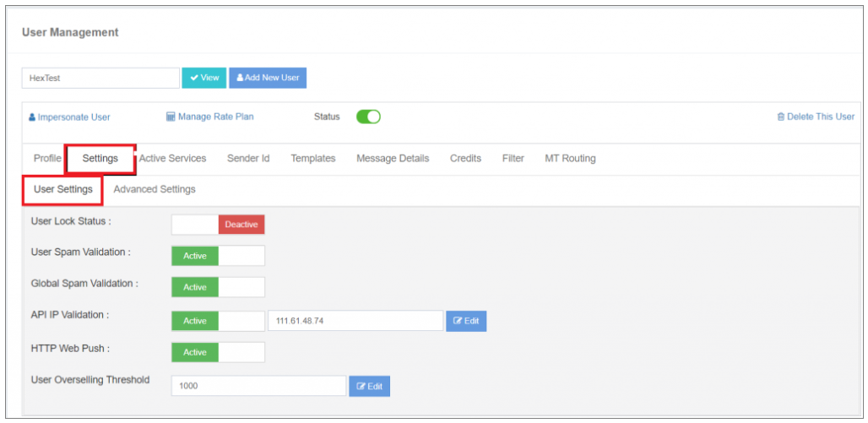Edit the User Overselling Threshold value
The width and height of the screenshot is (868, 423).
[x=369, y=386]
